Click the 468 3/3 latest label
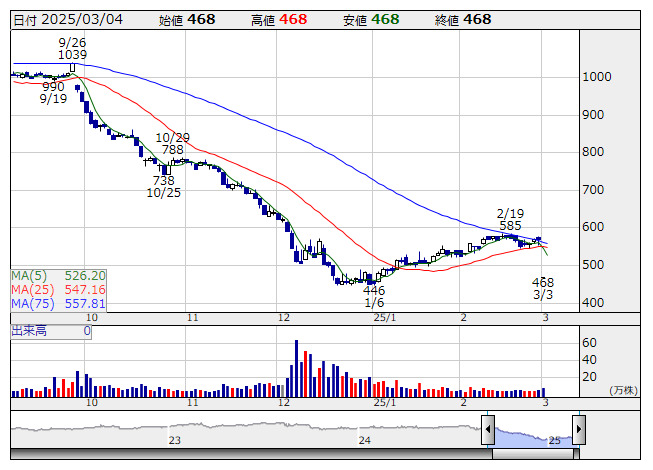Viewport: 653px width, 470px height. [x=543, y=288]
